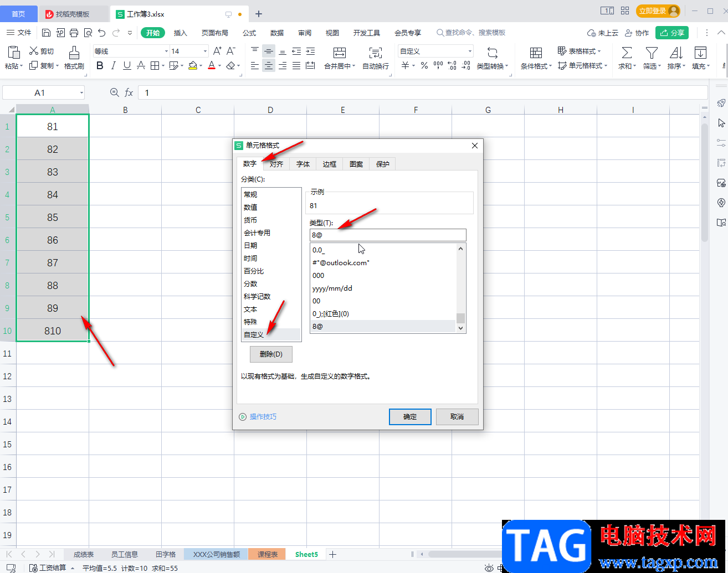Toggle Bold formatting

coord(100,66)
